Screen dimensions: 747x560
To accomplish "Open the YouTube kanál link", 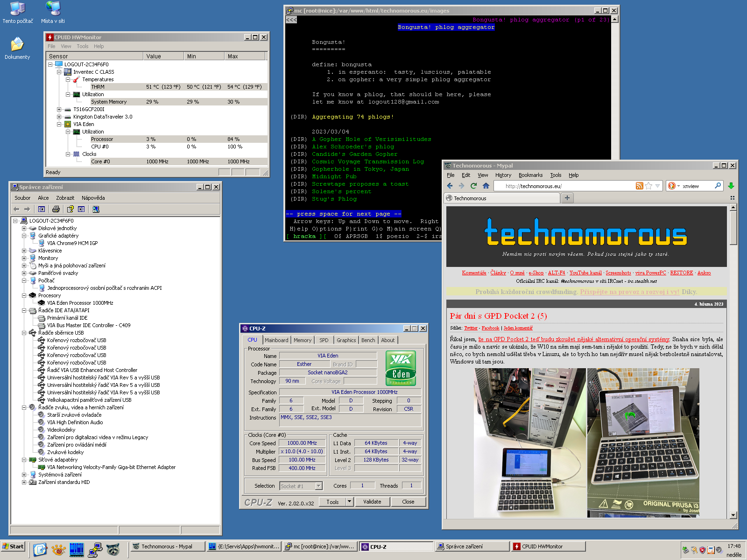I will pyautogui.click(x=585, y=273).
